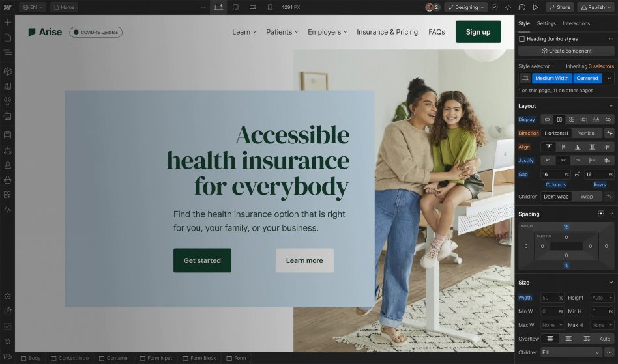The width and height of the screenshot is (618, 364).
Task: Open the CMS collections database icon
Action: click(x=7, y=135)
